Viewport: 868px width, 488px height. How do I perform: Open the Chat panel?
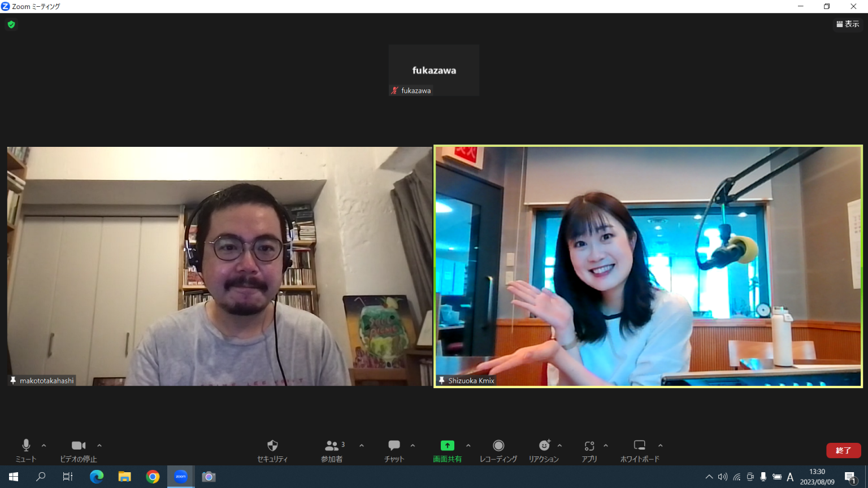[x=394, y=450]
